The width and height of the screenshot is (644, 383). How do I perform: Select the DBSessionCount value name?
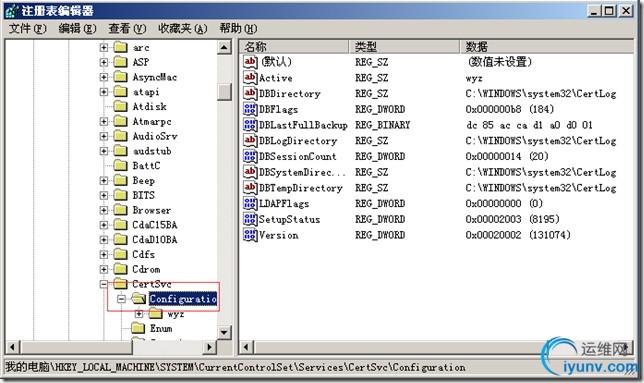[297, 156]
